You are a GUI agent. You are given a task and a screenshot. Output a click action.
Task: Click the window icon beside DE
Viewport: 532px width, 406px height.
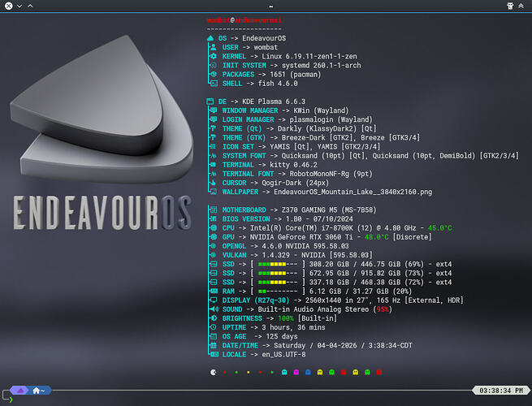click(x=210, y=101)
